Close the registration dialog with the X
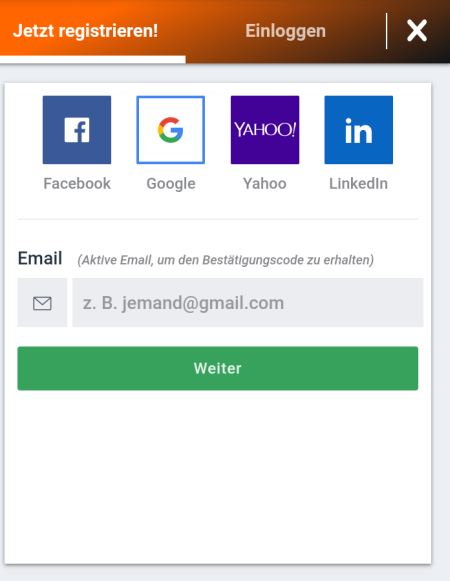The height and width of the screenshot is (581, 450). coord(417,31)
